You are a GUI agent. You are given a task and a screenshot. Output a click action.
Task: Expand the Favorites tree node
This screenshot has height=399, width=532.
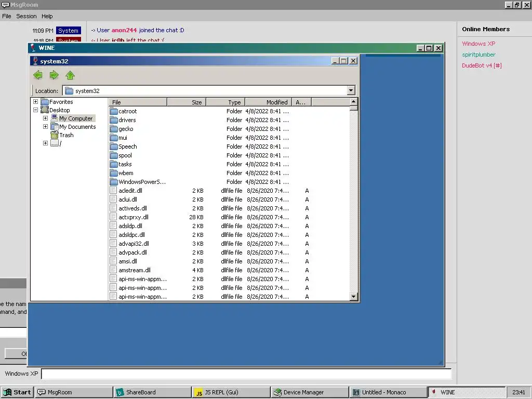tap(36, 101)
